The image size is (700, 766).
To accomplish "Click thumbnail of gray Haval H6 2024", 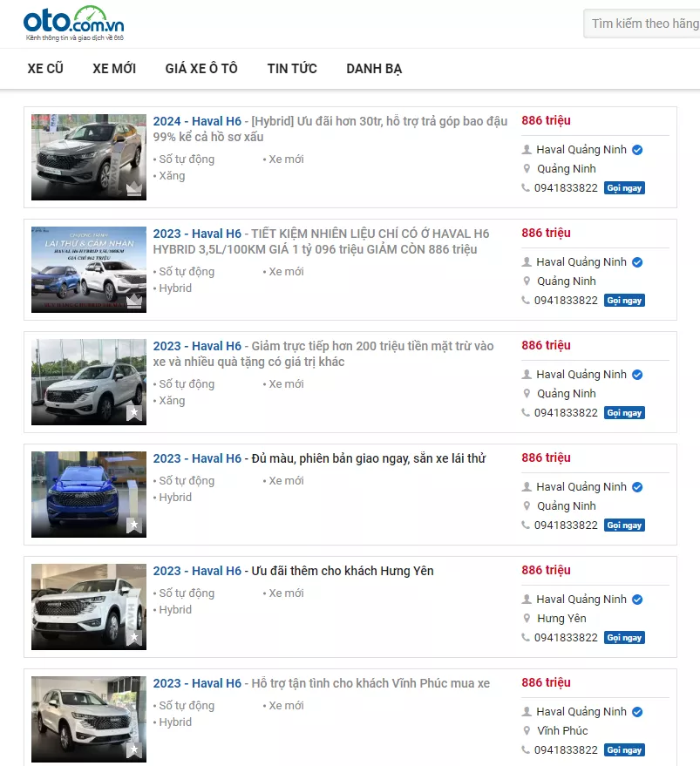I will [89, 158].
